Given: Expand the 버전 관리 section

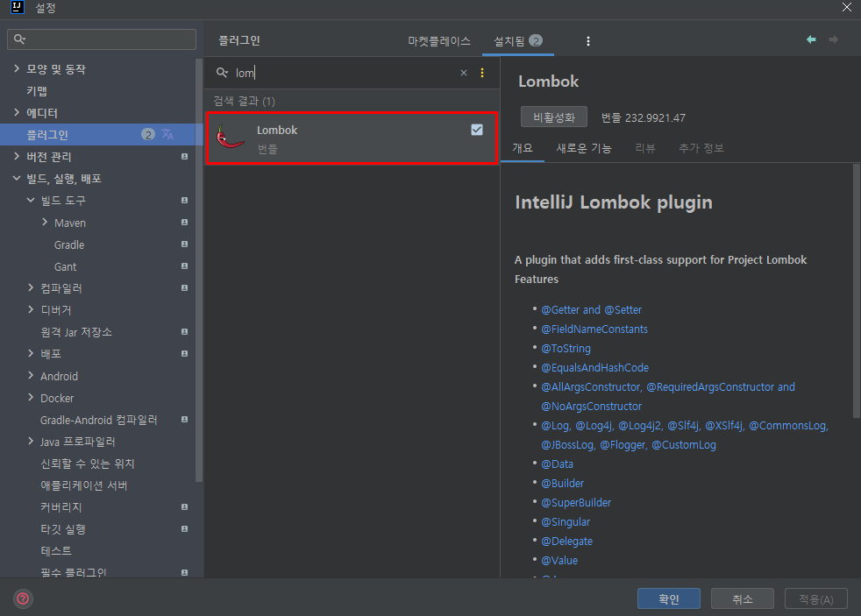Looking at the screenshot, I should tap(17, 156).
